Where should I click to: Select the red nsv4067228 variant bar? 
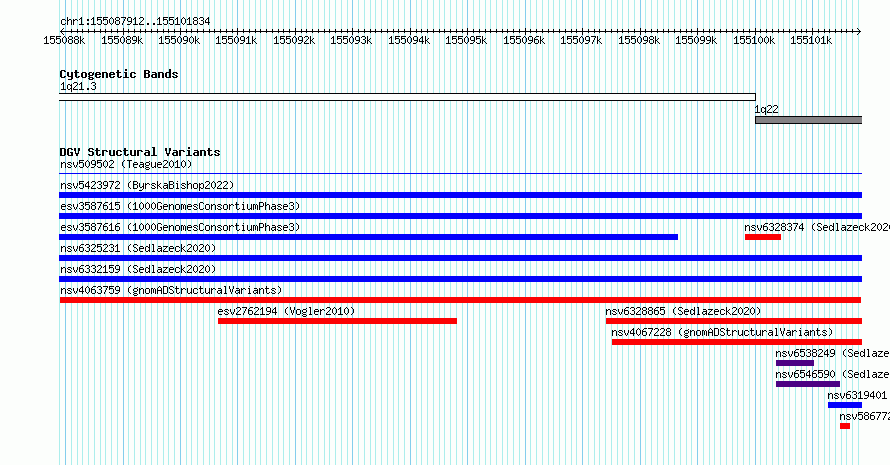pos(737,342)
